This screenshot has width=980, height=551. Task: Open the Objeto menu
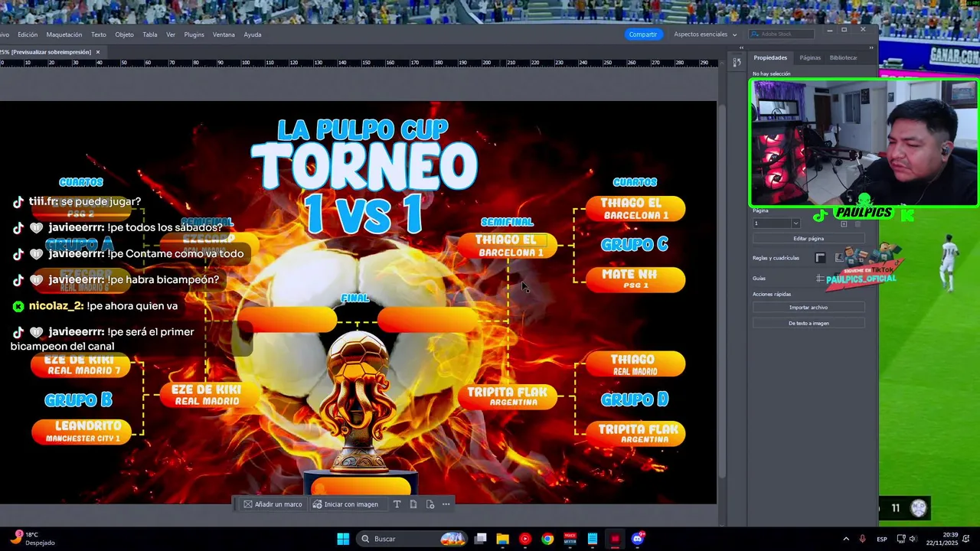coord(124,34)
